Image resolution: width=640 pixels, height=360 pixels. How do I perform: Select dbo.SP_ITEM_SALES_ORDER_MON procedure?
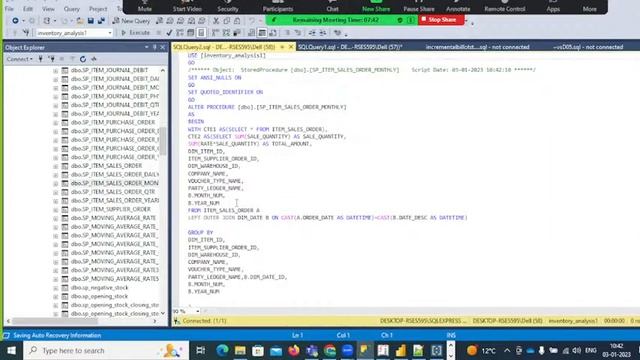coord(114,183)
